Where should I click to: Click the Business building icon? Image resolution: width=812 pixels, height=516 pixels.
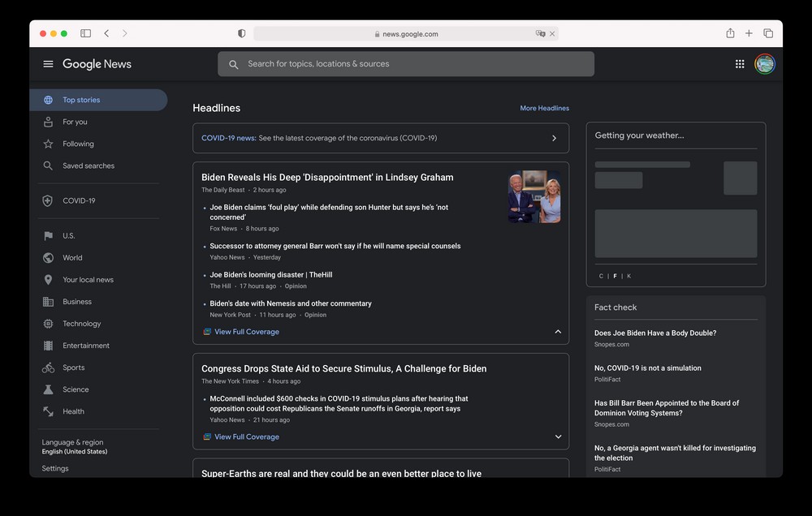point(48,302)
